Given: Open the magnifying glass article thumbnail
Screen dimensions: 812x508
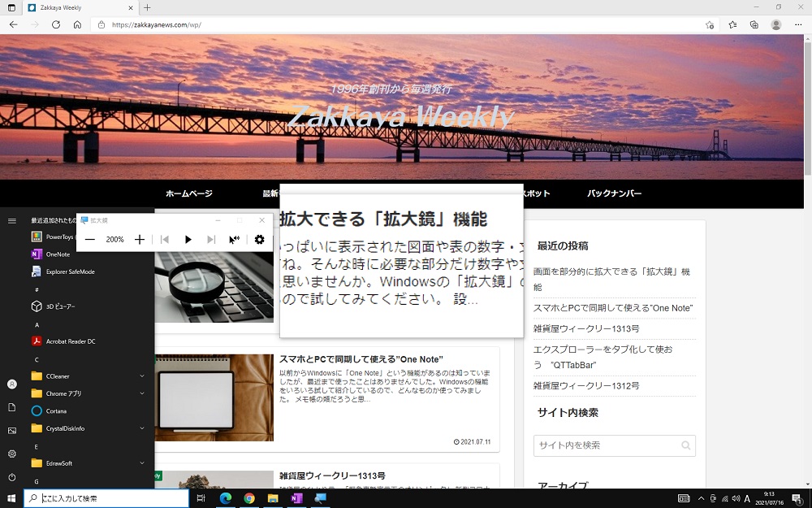Looking at the screenshot, I should pyautogui.click(x=214, y=287).
